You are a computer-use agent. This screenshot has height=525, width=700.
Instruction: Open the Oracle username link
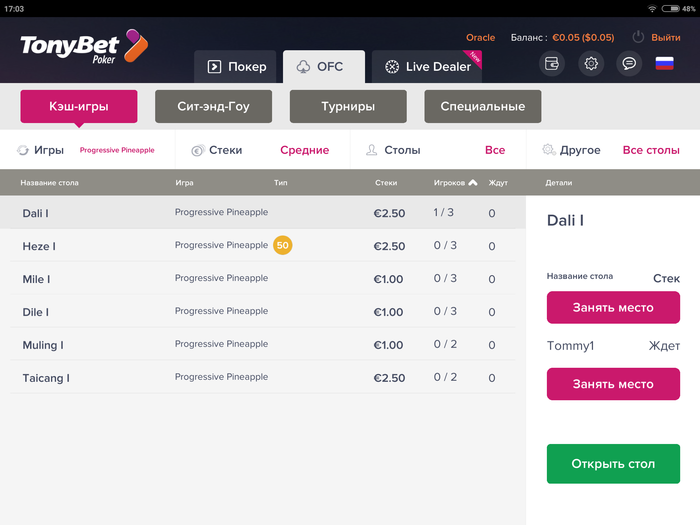[480, 38]
